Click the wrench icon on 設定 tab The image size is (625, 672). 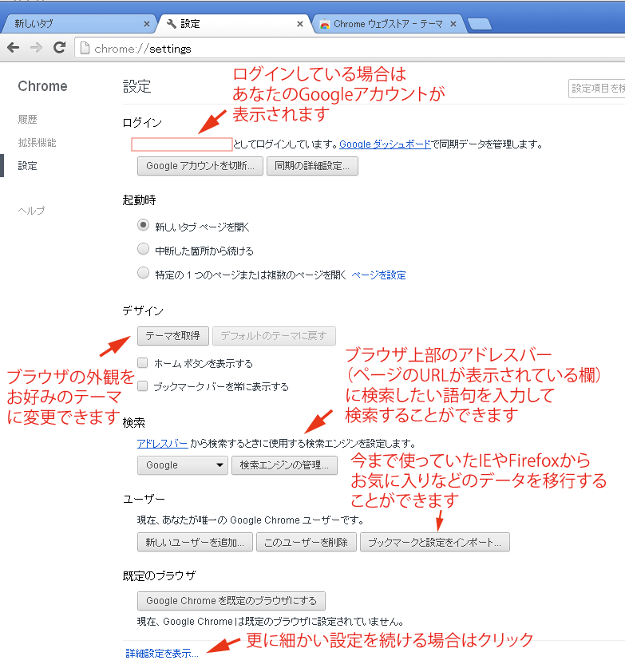pyautogui.click(x=172, y=24)
